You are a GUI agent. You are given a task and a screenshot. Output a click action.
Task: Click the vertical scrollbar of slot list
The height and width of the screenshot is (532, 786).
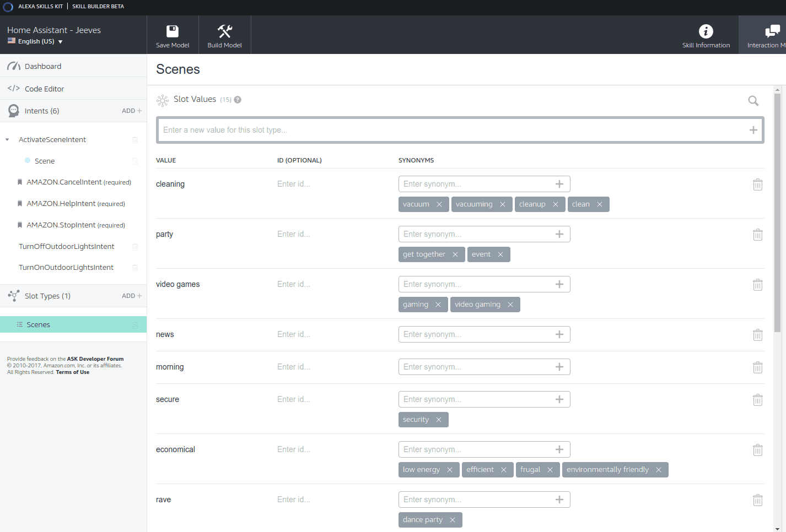[777, 220]
